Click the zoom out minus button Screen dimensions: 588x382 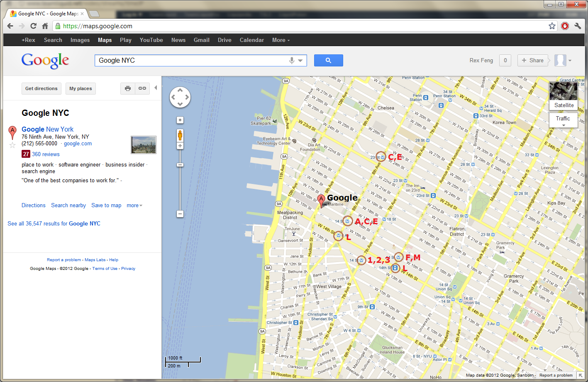(180, 214)
